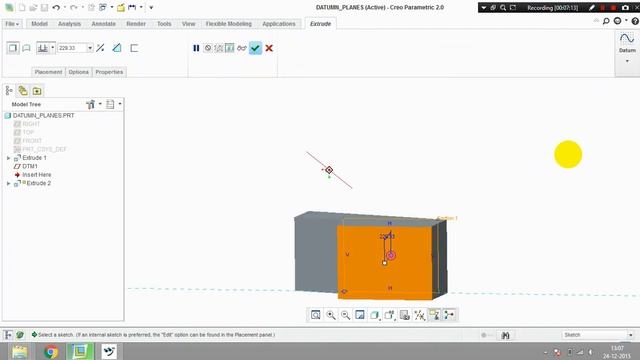640x360 pixels.
Task: Flip the extrude depth direction
Action: (100, 48)
